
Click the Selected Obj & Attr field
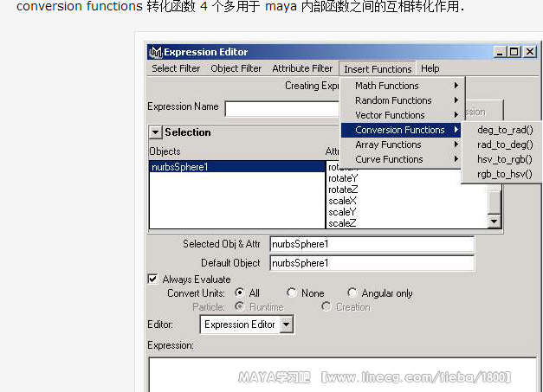click(372, 244)
